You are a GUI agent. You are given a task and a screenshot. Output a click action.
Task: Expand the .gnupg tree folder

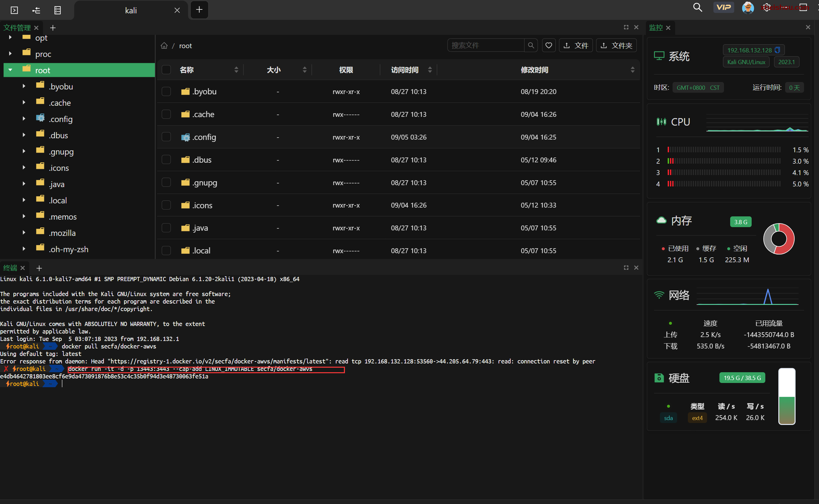(x=24, y=151)
